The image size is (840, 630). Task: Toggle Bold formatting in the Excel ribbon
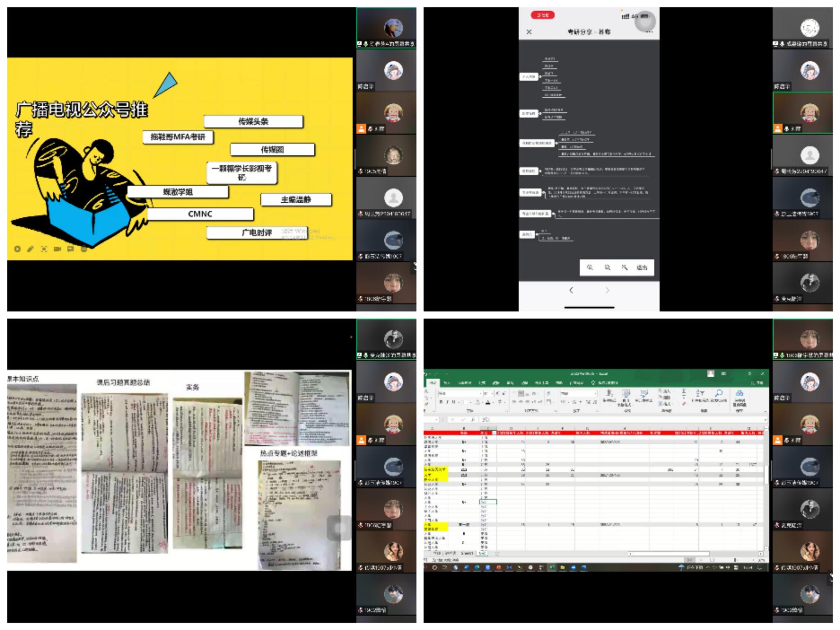(441, 402)
